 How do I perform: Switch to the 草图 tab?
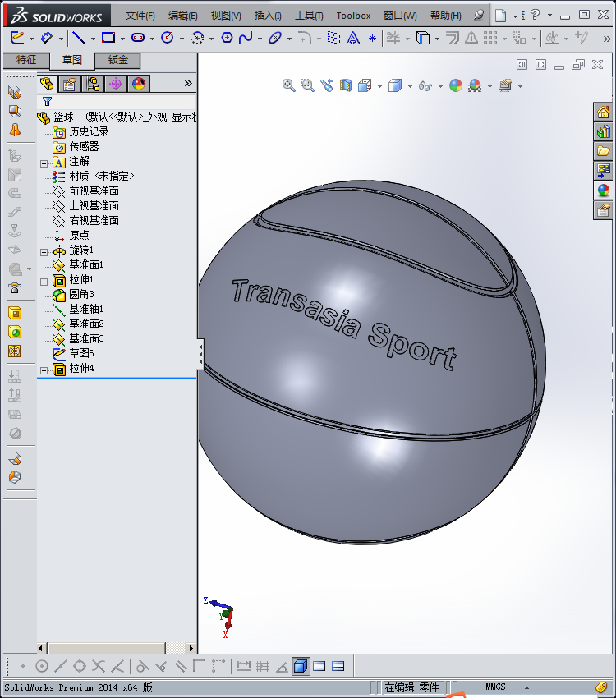(71, 60)
